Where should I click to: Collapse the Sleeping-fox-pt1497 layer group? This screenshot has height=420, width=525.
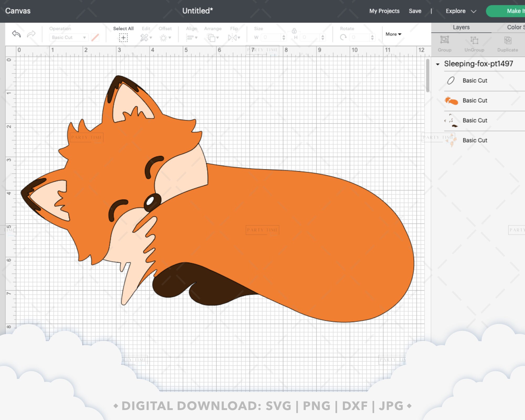pyautogui.click(x=438, y=64)
